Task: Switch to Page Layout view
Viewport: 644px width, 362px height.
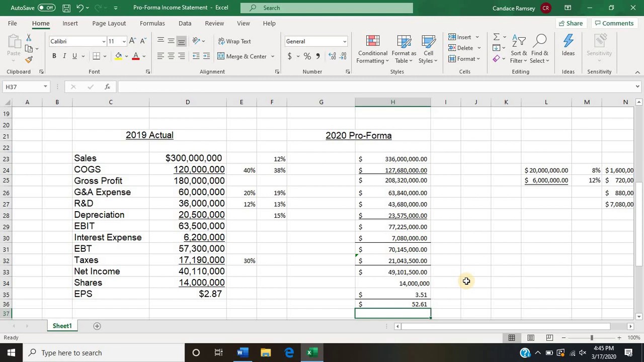Action: [531, 337]
